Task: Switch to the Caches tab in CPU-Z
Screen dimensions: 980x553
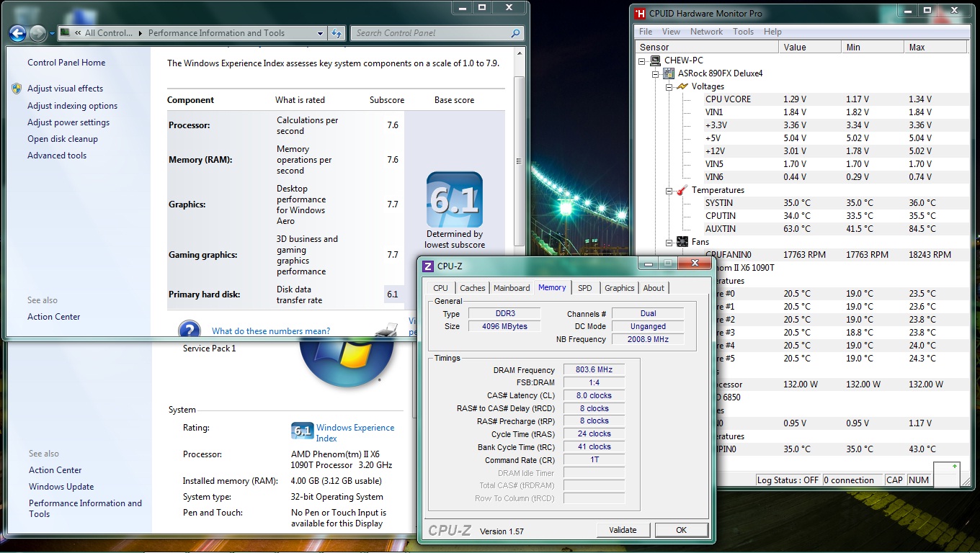Action: coord(472,288)
